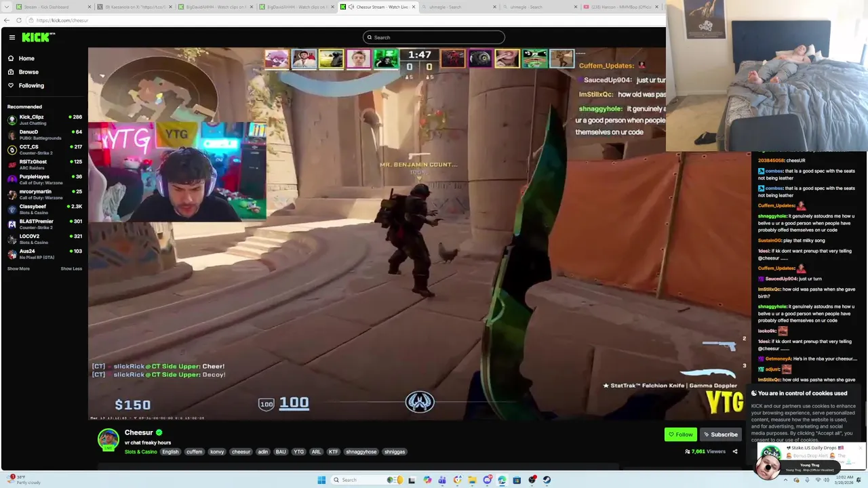This screenshot has height=488, width=868.
Task: Open the recommended channel mrcorymartin
Action: click(43, 195)
